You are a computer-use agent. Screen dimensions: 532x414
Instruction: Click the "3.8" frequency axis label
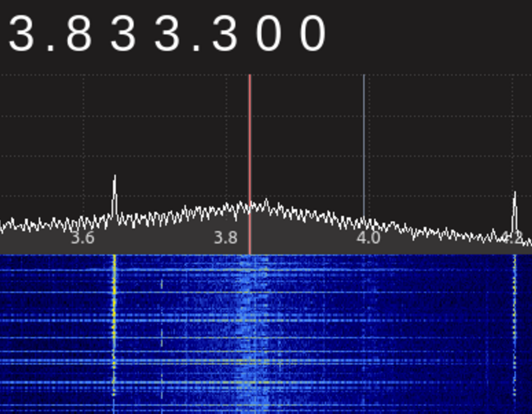[226, 238]
